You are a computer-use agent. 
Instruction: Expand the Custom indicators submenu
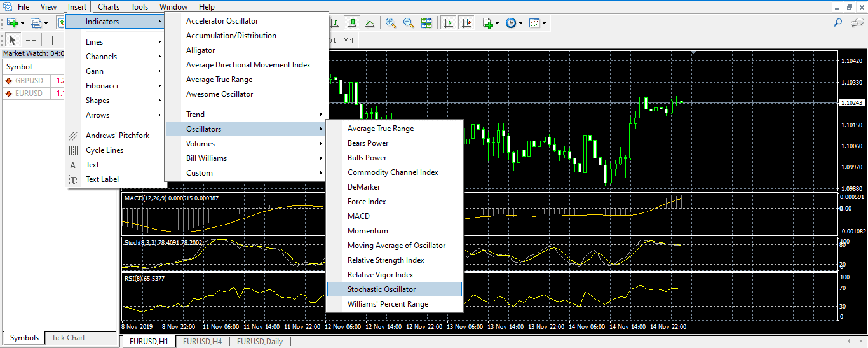coord(247,173)
